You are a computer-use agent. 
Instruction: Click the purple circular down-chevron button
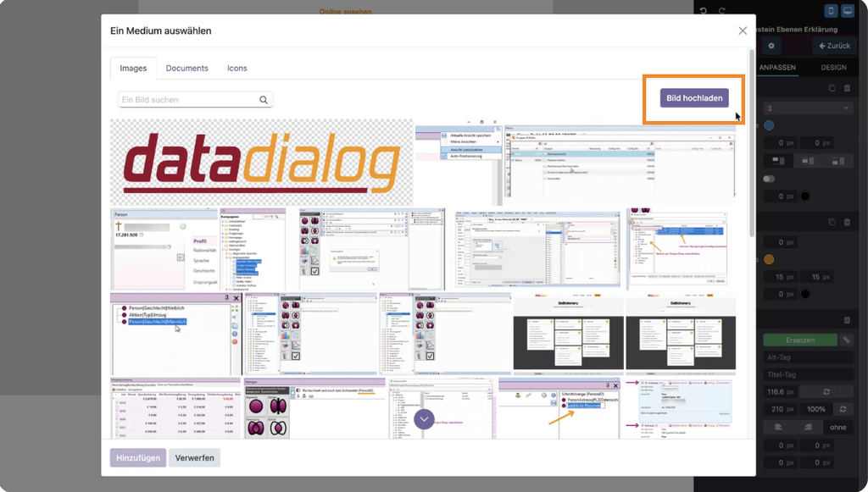coord(424,419)
